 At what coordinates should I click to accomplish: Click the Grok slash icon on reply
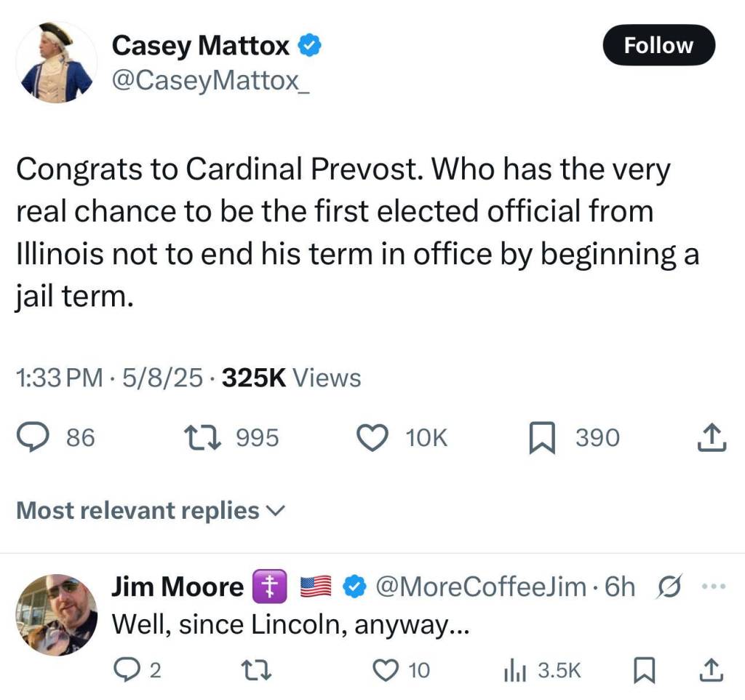click(x=666, y=586)
